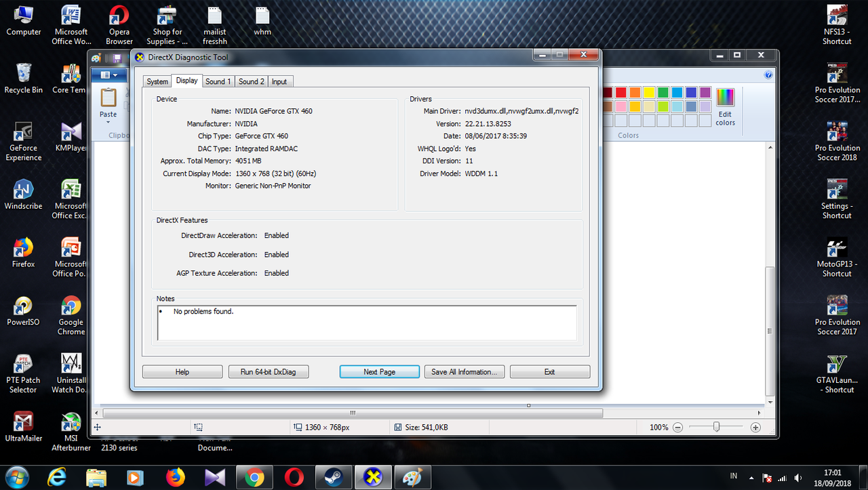
Task: Show hidden icons arrow in system tray
Action: (x=751, y=477)
